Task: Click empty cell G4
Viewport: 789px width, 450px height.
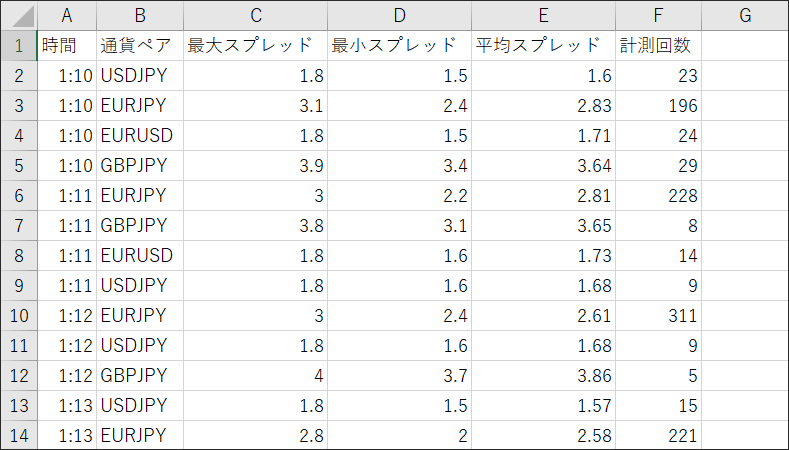Action: [x=745, y=136]
